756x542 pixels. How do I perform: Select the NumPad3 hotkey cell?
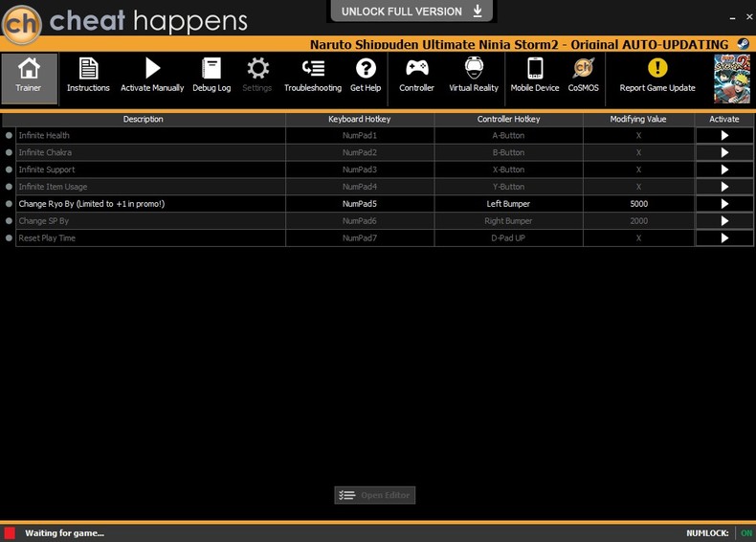click(360, 169)
